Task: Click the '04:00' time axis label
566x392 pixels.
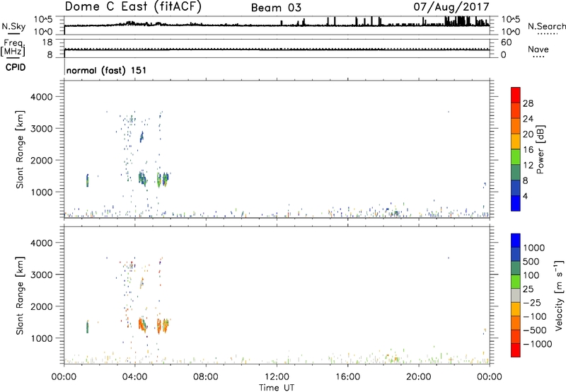Action: tap(134, 377)
